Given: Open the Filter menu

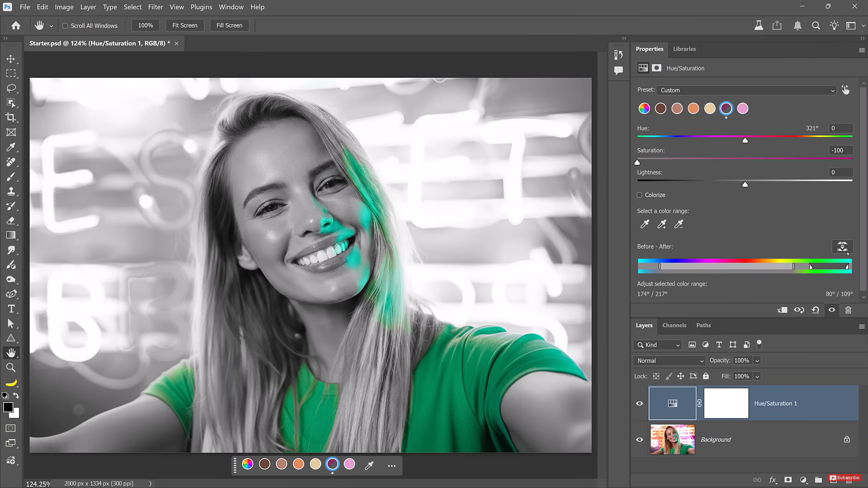Looking at the screenshot, I should [155, 7].
